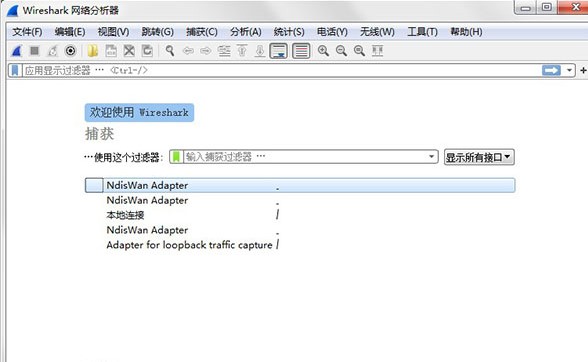Open the 帮助(H) menu
Screen dimensions: 588x362
tap(466, 32)
